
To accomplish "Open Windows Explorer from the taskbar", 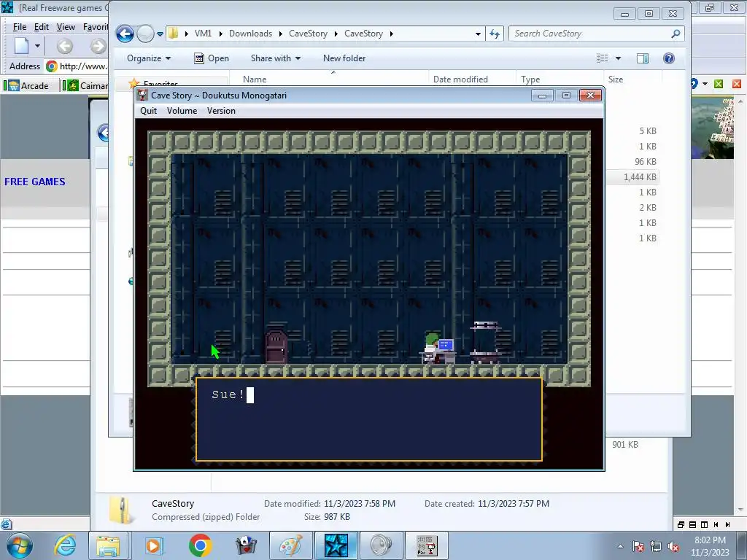I will point(108,545).
